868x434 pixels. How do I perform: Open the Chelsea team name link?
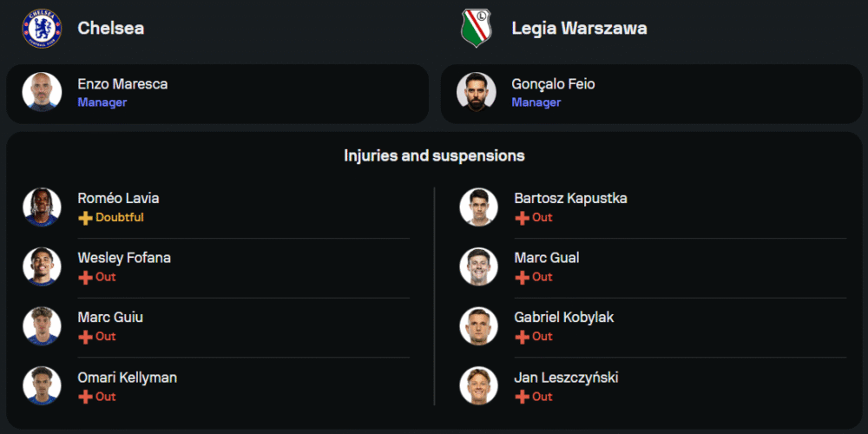111,28
